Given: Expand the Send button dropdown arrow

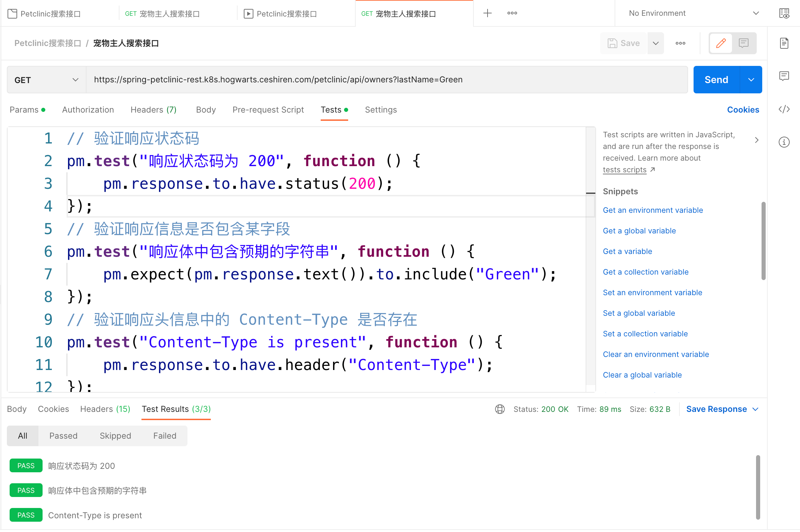Looking at the screenshot, I should click(x=751, y=80).
